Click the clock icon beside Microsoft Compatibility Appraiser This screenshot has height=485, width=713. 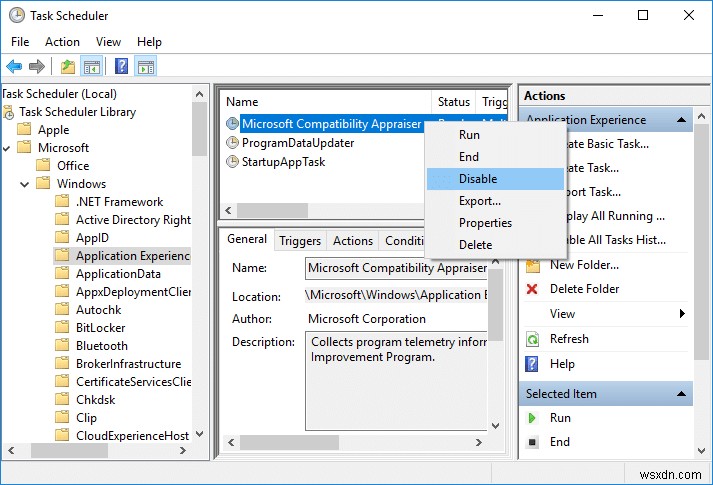(x=232, y=124)
